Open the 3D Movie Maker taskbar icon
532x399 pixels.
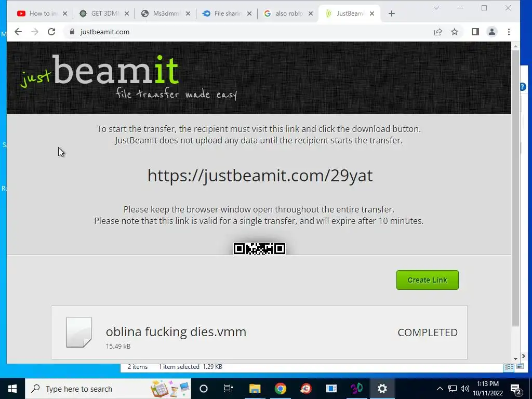pos(356,389)
